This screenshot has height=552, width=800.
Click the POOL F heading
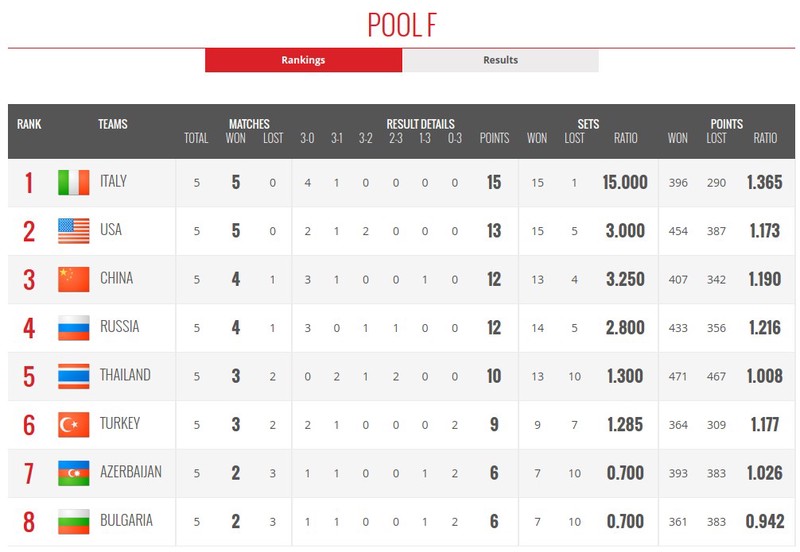(402, 24)
